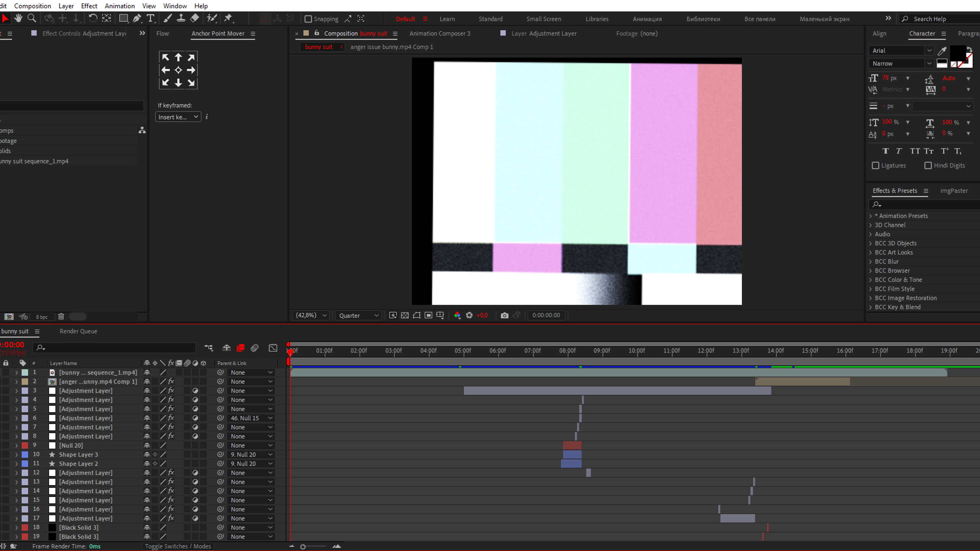Click the Effects & Presets search field
The image size is (980, 551).
[924, 204]
